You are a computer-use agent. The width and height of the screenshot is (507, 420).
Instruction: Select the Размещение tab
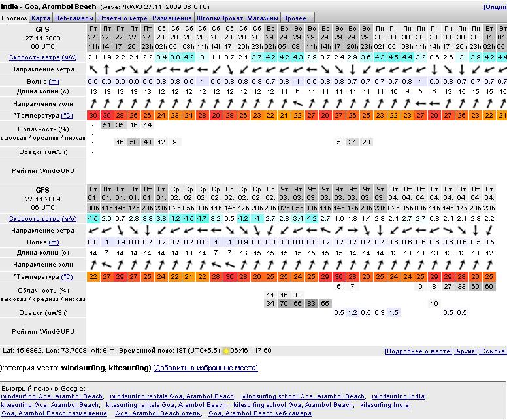tap(173, 18)
